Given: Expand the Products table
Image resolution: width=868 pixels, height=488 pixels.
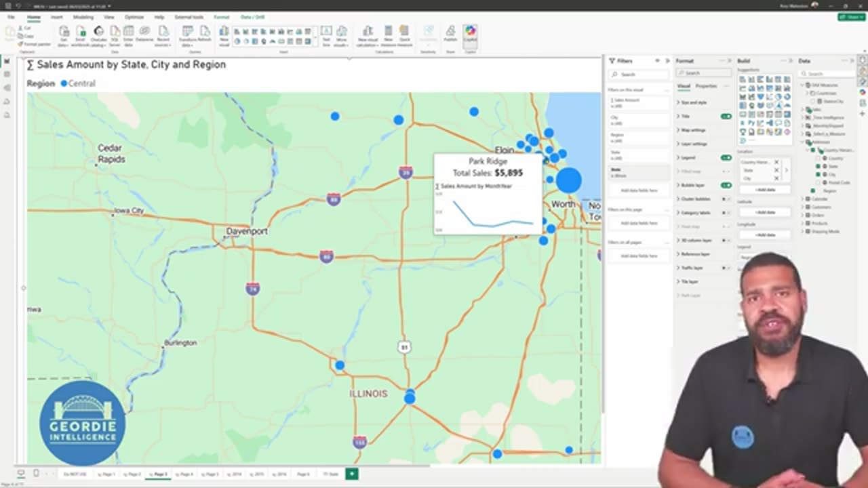Looking at the screenshot, I should coord(804,224).
